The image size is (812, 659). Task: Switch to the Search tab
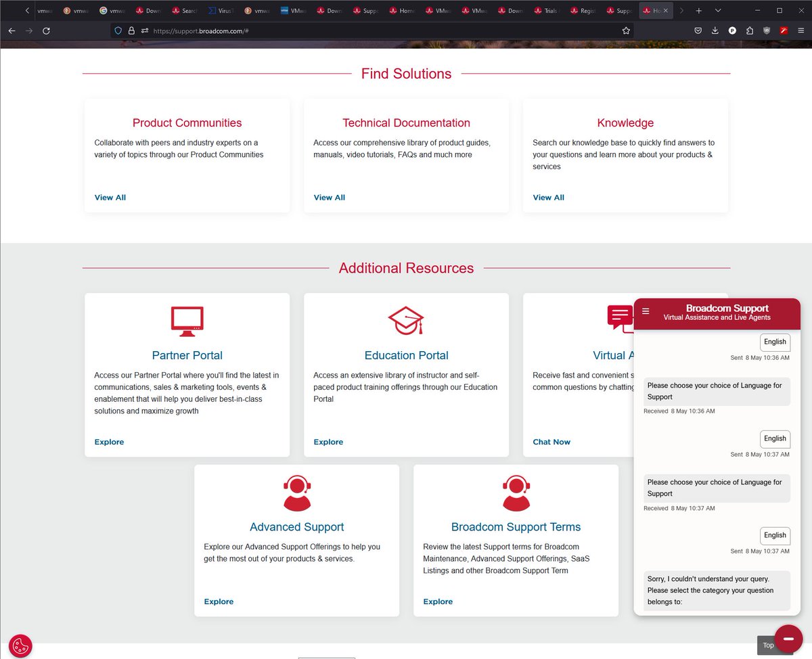coord(184,11)
